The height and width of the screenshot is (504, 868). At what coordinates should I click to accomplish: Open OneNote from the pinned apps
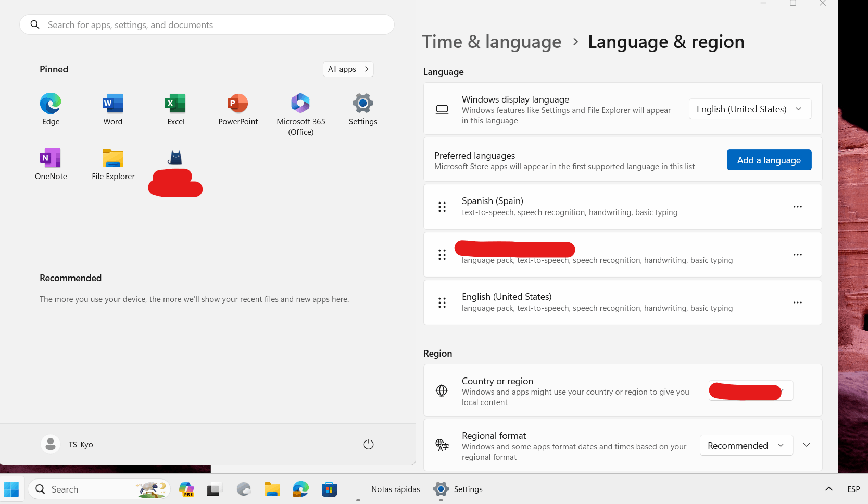pos(50,164)
